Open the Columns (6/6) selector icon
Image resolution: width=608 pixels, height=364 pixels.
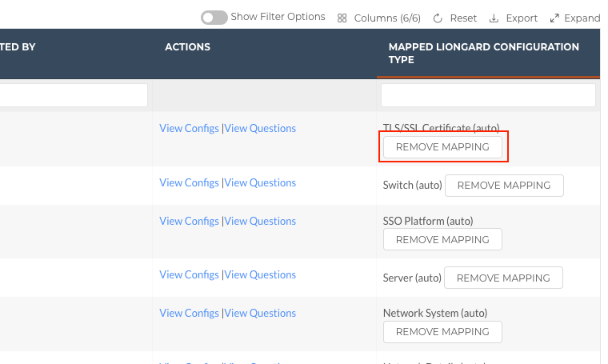(x=342, y=18)
